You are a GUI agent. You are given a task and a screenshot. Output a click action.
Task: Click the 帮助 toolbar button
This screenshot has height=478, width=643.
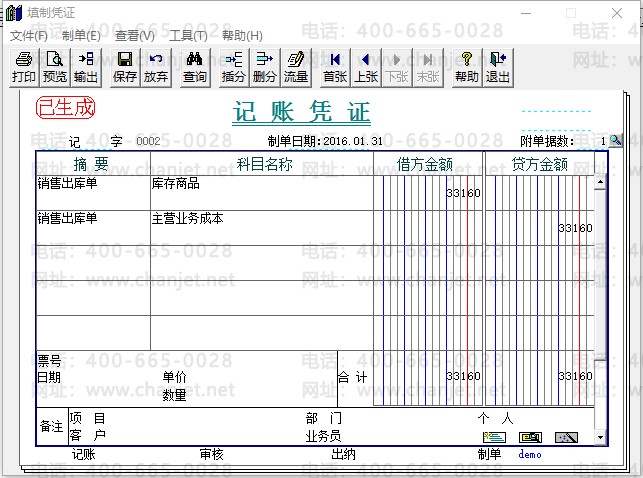tap(466, 67)
